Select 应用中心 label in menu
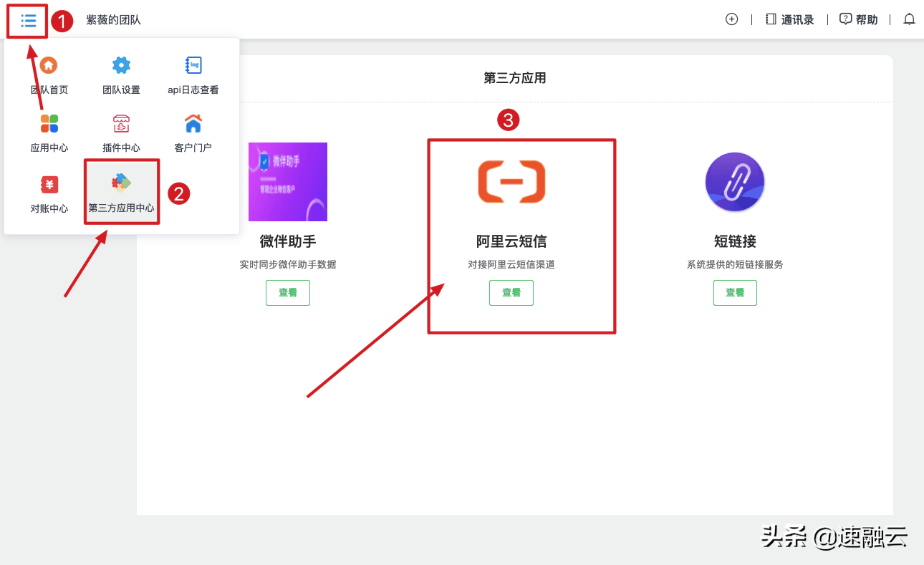The image size is (924, 565). click(49, 148)
